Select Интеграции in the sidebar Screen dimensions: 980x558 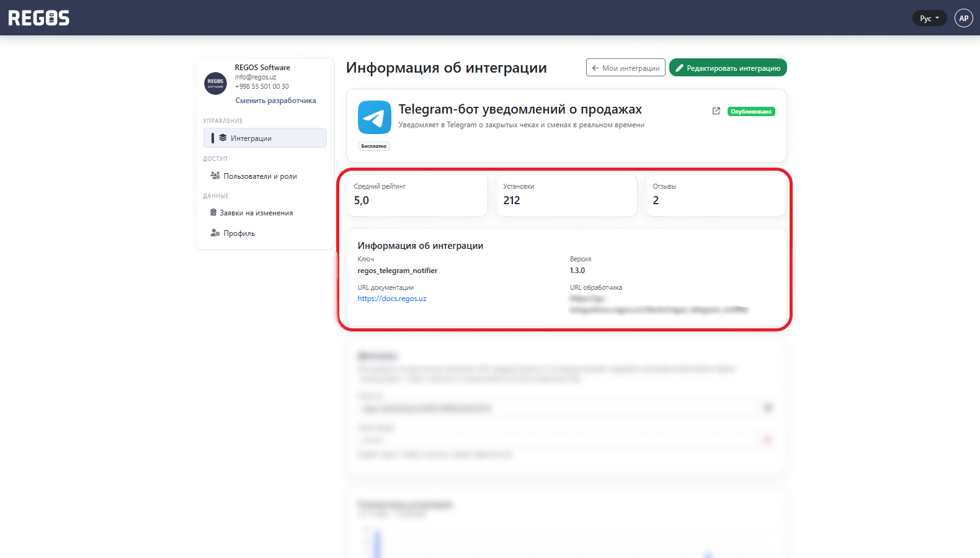pyautogui.click(x=265, y=138)
